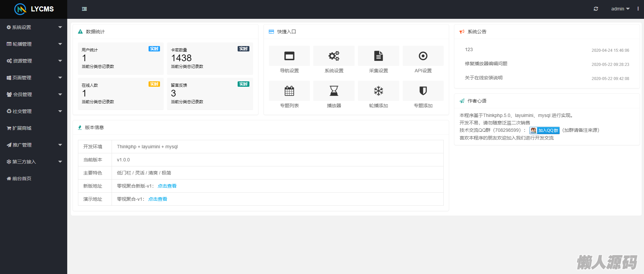
Task: Click text 低门栏 / 灵活 / 清爽 / 极简
Action: pyautogui.click(x=144, y=173)
